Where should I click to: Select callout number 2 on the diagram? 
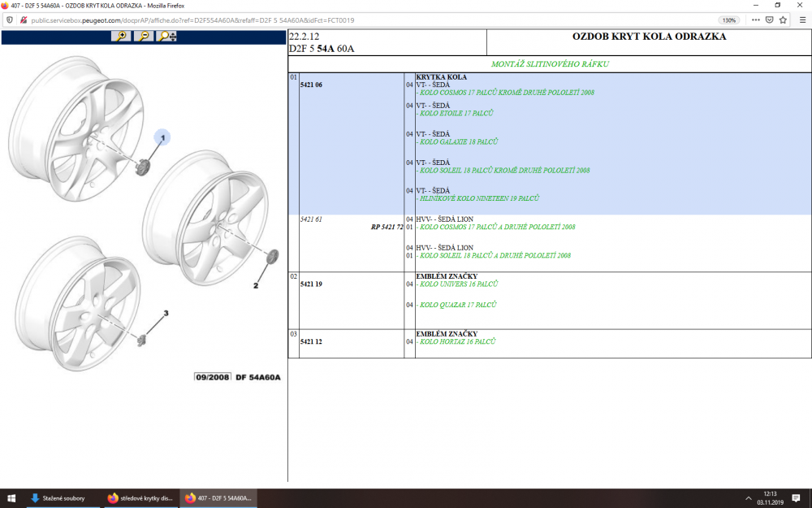pos(255,285)
